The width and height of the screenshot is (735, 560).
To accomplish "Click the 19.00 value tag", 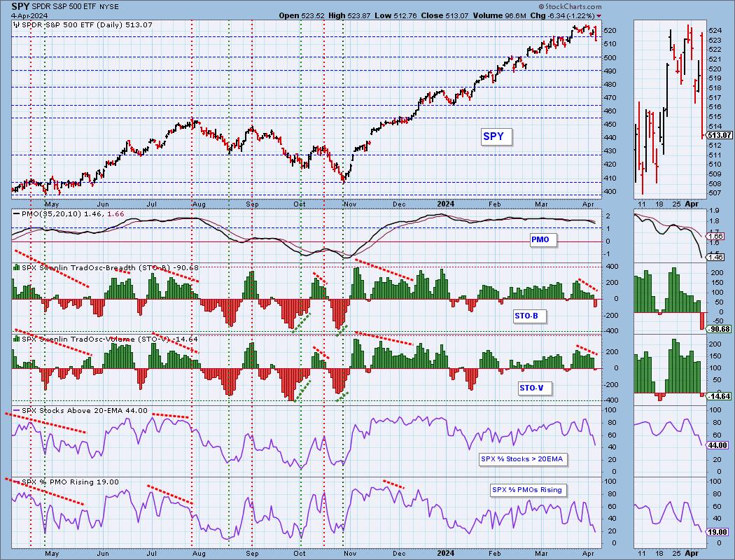I will tap(718, 533).
